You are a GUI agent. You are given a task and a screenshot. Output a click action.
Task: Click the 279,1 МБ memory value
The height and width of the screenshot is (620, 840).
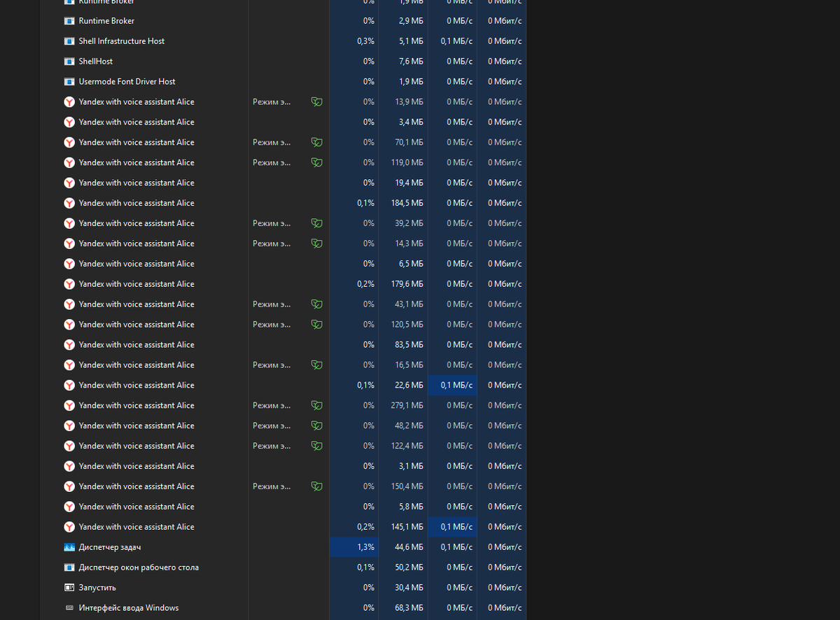407,405
